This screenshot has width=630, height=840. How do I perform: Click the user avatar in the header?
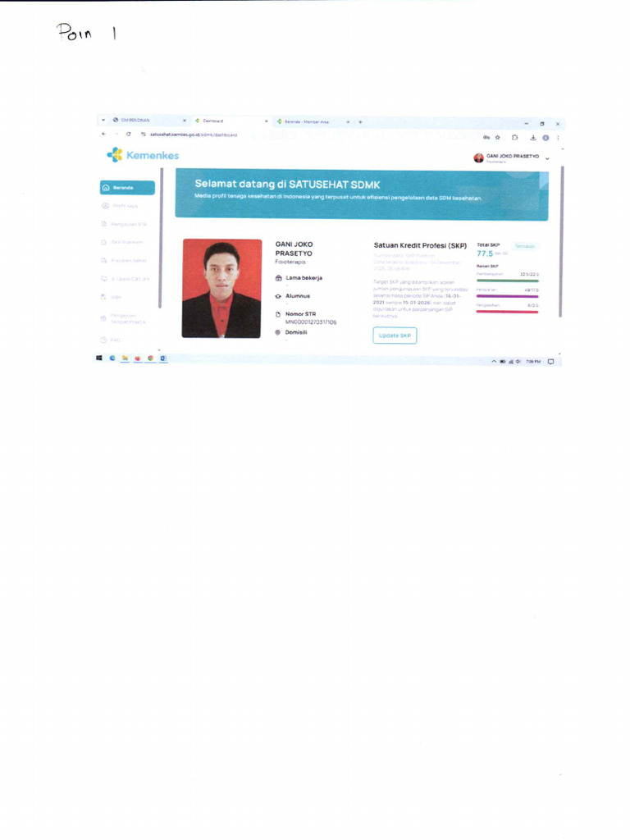pyautogui.click(x=478, y=157)
